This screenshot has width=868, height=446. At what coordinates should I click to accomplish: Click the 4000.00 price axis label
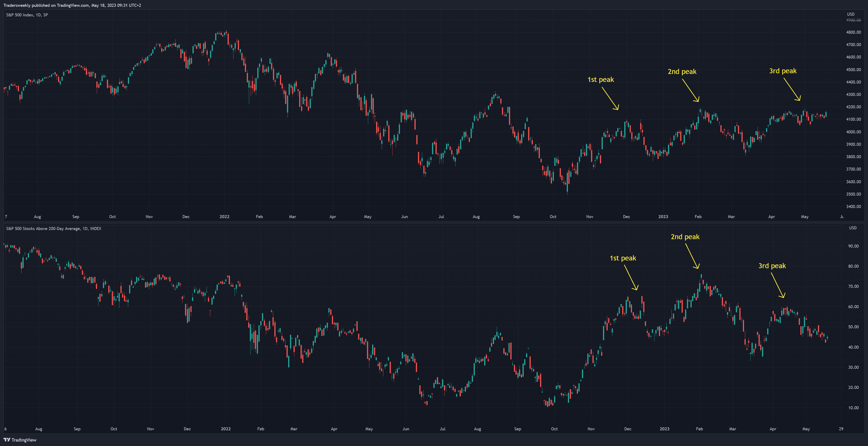pos(853,132)
